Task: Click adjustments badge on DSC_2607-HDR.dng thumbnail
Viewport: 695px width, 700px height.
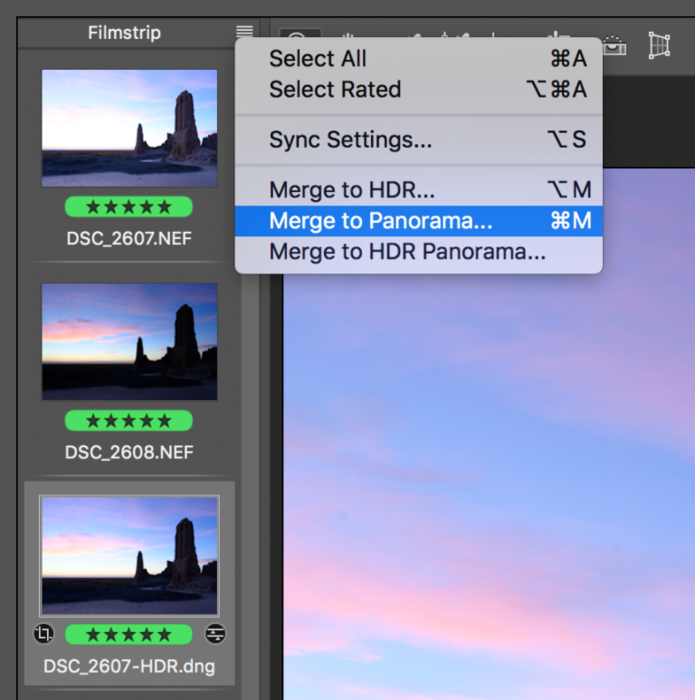Action: (215, 633)
